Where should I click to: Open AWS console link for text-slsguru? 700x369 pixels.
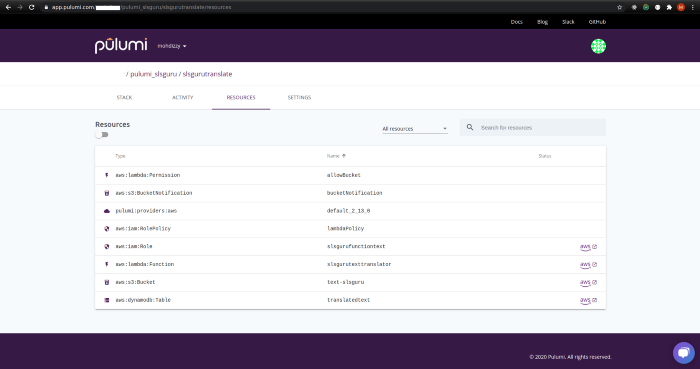point(588,282)
